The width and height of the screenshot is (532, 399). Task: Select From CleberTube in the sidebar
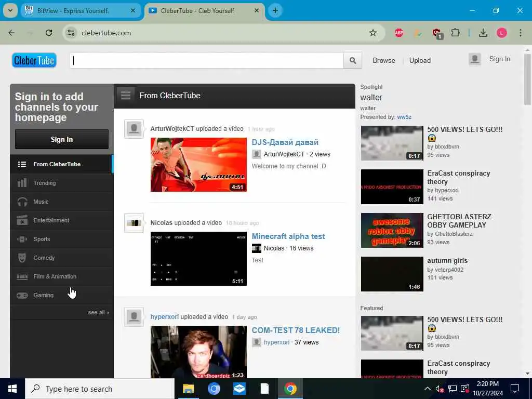click(x=62, y=164)
